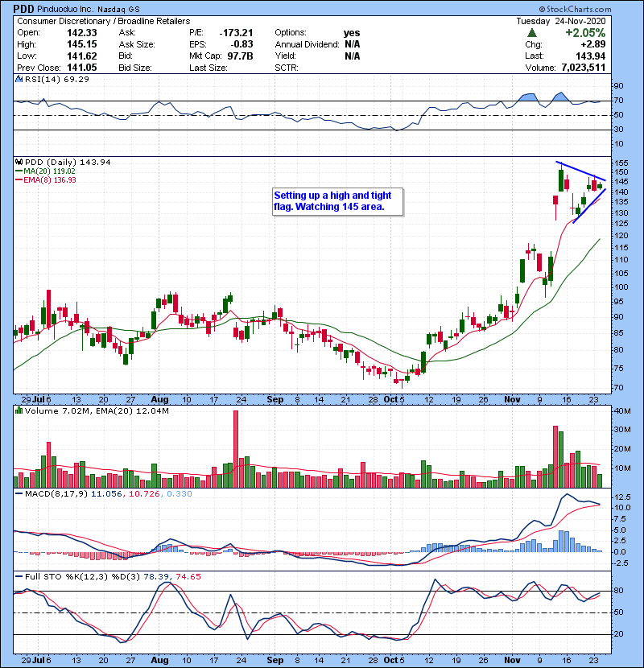The height and width of the screenshot is (668, 644).
Task: Click the Options value "yes"
Action: point(352,33)
